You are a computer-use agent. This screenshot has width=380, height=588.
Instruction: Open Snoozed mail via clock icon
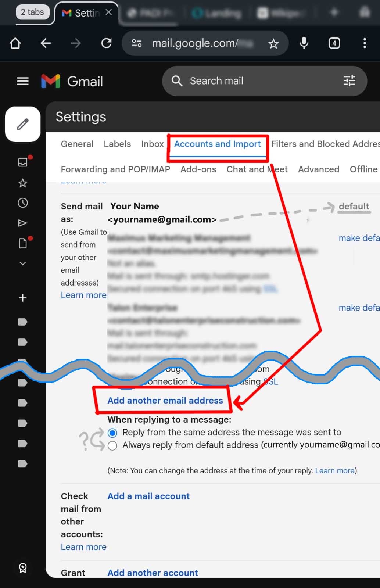(x=23, y=203)
